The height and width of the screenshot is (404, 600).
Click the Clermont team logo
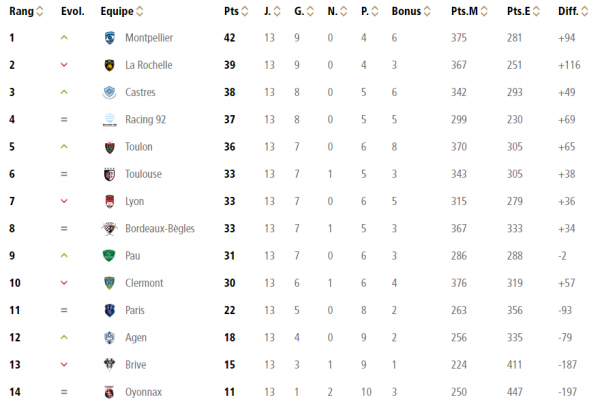pyautogui.click(x=109, y=283)
